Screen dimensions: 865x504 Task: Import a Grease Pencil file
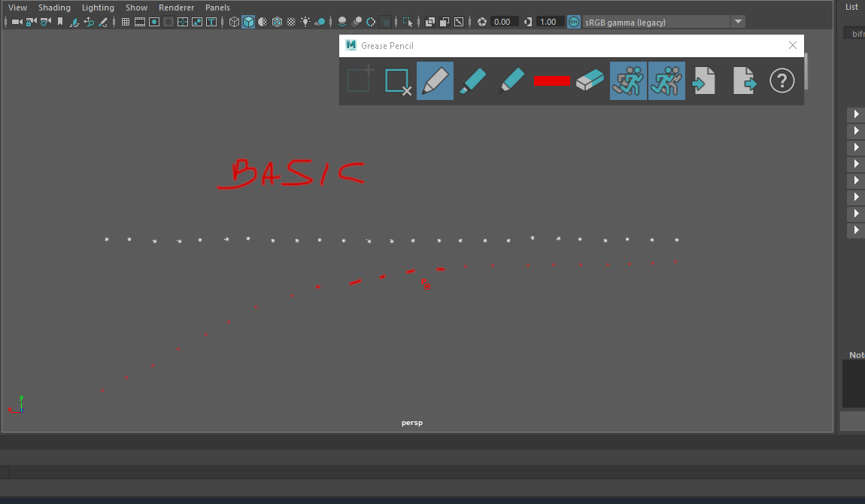704,80
